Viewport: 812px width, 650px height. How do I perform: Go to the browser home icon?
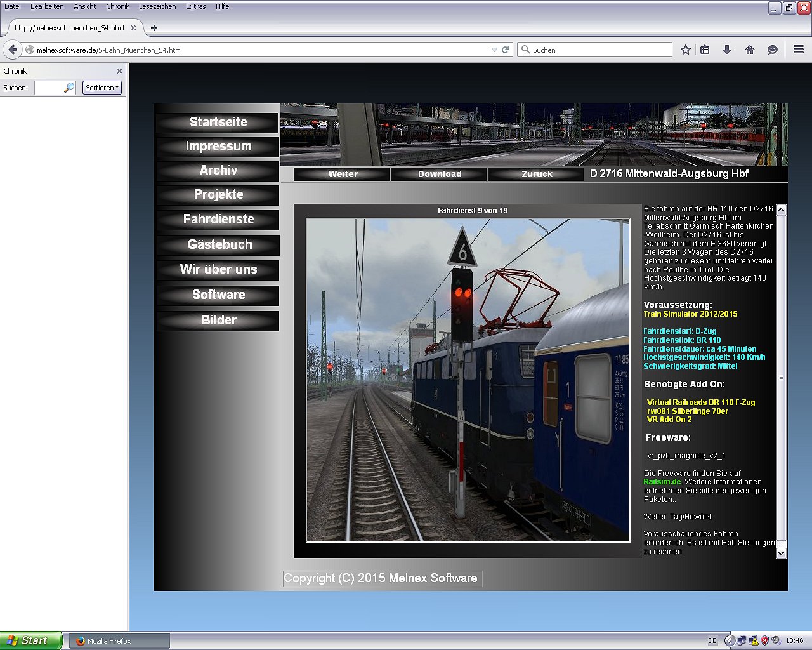tap(750, 50)
